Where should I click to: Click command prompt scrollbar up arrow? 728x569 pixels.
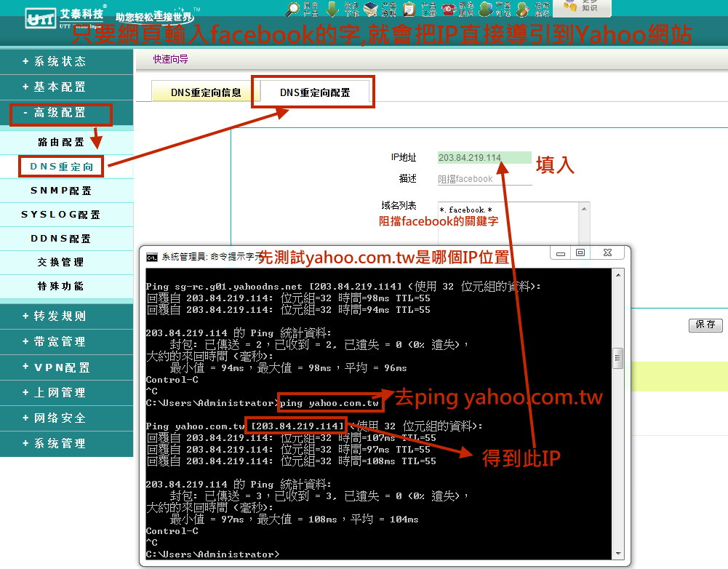[x=618, y=276]
